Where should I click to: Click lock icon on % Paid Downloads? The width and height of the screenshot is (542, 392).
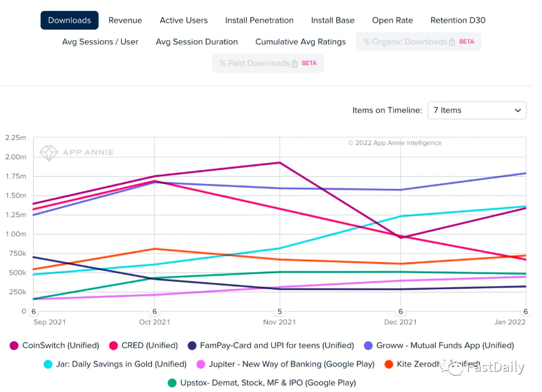(294, 64)
